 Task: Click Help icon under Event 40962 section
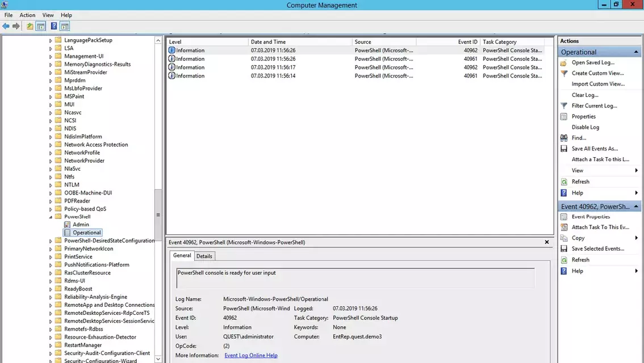tap(564, 271)
